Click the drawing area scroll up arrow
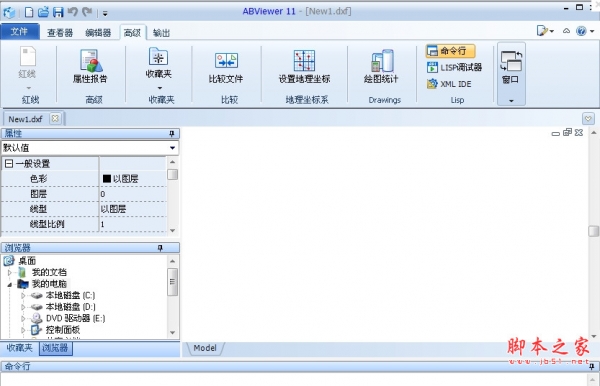The height and width of the screenshot is (386, 600). click(593, 133)
